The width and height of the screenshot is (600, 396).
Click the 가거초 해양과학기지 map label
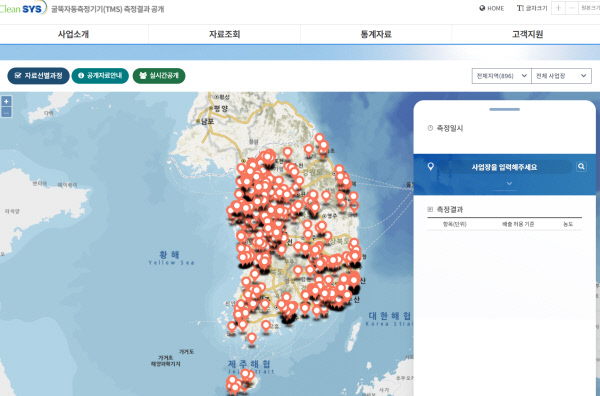pyautogui.click(x=166, y=361)
